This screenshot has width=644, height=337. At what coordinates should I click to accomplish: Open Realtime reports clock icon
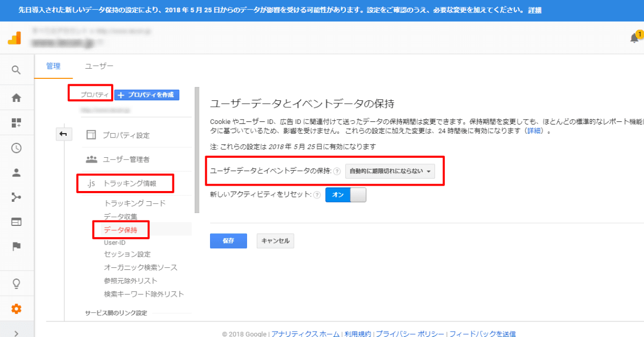point(16,148)
